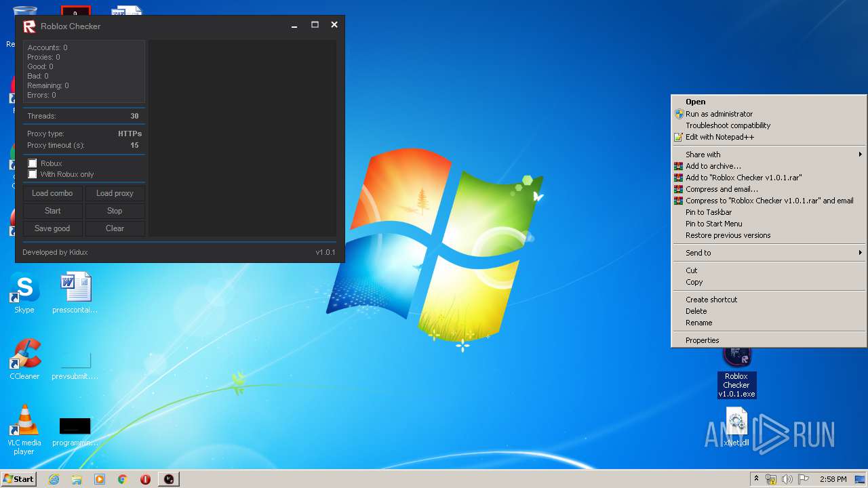The image size is (868, 488).
Task: Click the "Developed by Kidux" footer text
Action: pyautogui.click(x=55, y=252)
